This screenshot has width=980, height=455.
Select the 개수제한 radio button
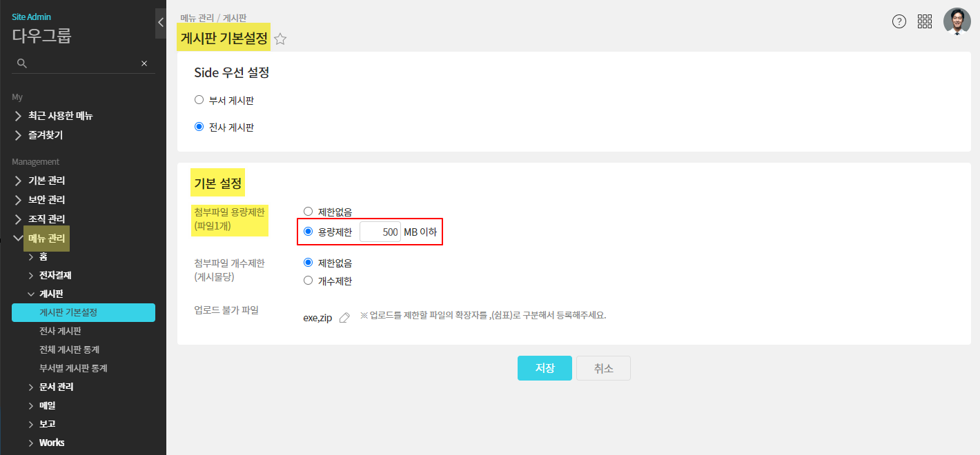pos(308,281)
